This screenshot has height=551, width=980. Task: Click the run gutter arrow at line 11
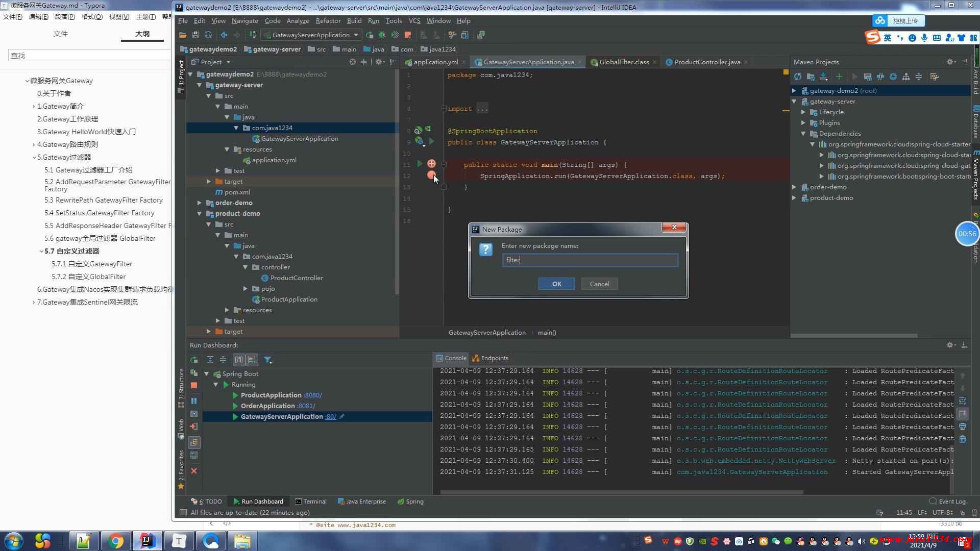click(420, 164)
